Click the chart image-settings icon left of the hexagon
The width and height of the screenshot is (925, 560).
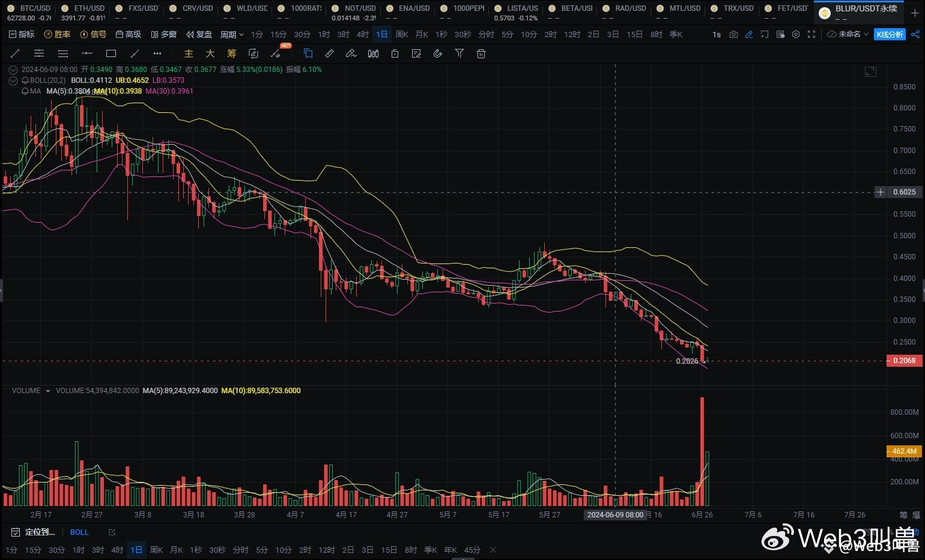click(780, 34)
